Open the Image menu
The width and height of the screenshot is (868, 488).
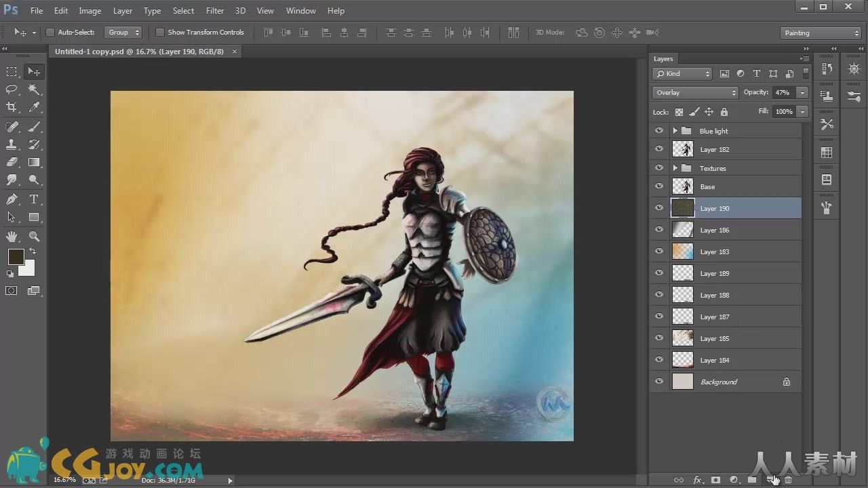tap(90, 11)
